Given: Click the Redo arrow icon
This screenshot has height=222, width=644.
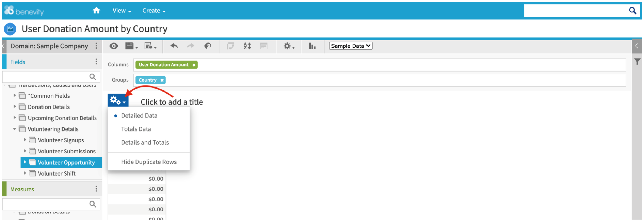Looking at the screenshot, I should pos(190,46).
